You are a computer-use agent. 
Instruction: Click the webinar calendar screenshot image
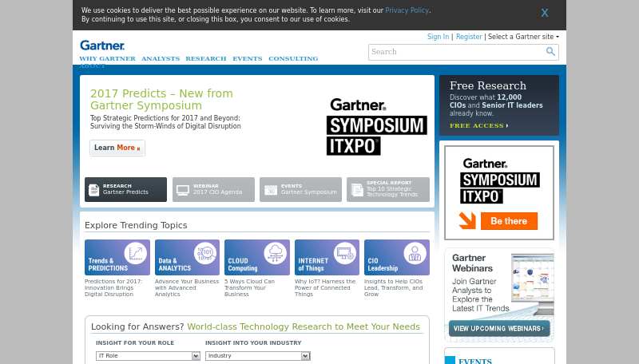tap(533, 283)
